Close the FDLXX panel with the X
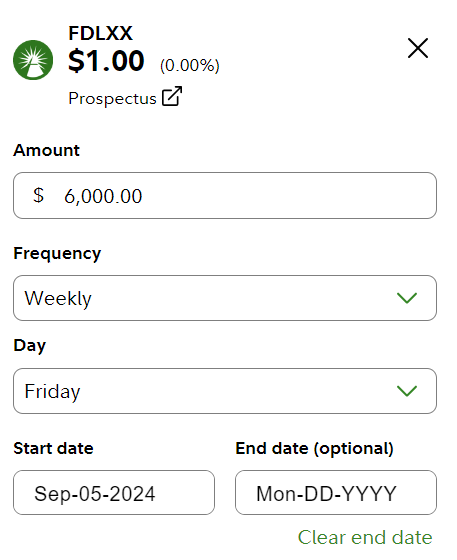457x560 pixels. tap(418, 48)
